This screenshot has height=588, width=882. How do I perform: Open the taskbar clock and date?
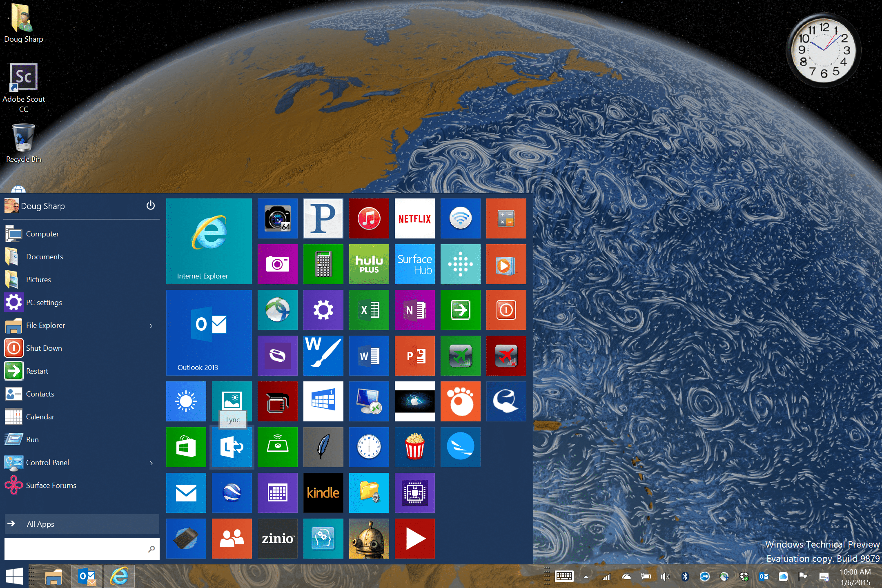point(855,577)
